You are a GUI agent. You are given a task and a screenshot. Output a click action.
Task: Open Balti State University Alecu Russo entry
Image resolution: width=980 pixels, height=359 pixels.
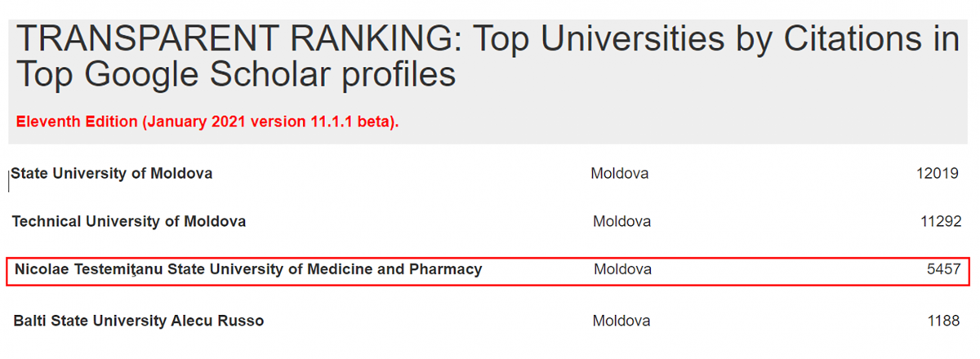[x=139, y=321]
